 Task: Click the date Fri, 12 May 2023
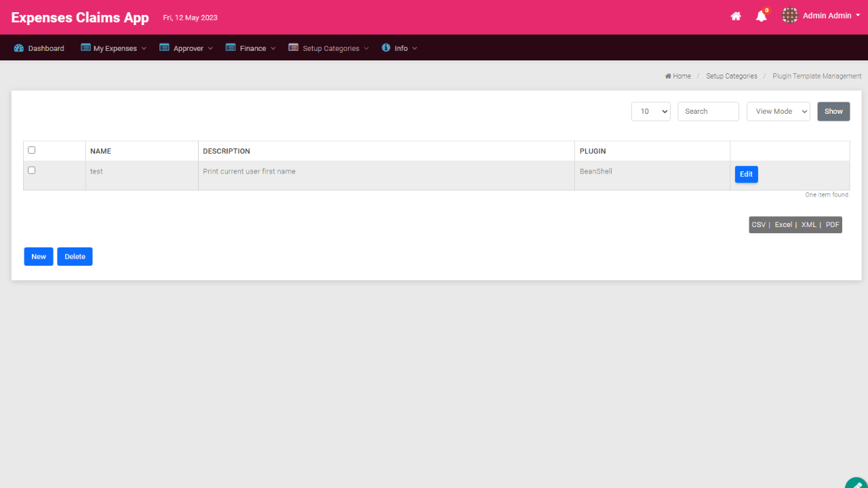coord(190,18)
